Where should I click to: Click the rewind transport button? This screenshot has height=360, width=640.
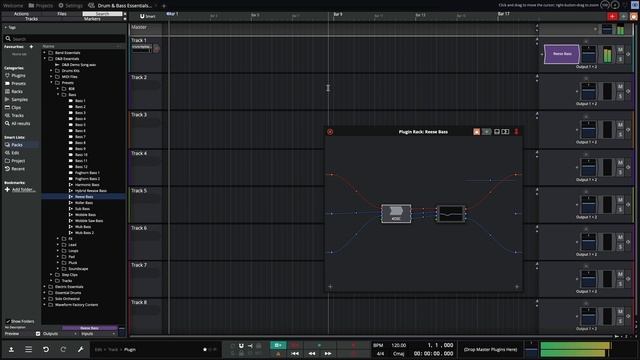click(x=311, y=353)
